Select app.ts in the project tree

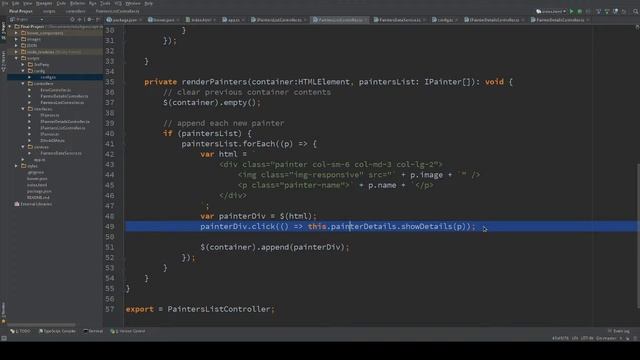click(x=39, y=160)
